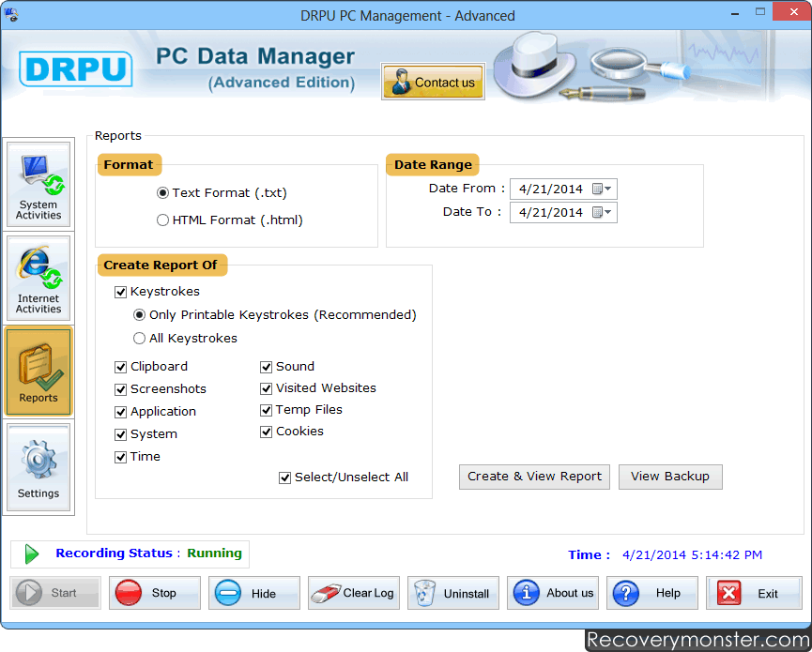Image resolution: width=812 pixels, height=652 pixels.
Task: Toggle the Time checkbox
Action: click(121, 457)
